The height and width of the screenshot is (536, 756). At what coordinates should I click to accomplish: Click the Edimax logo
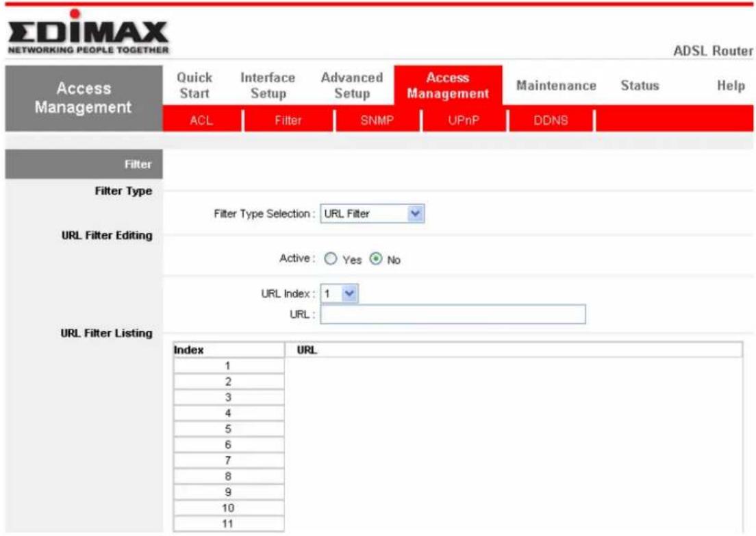(x=88, y=33)
